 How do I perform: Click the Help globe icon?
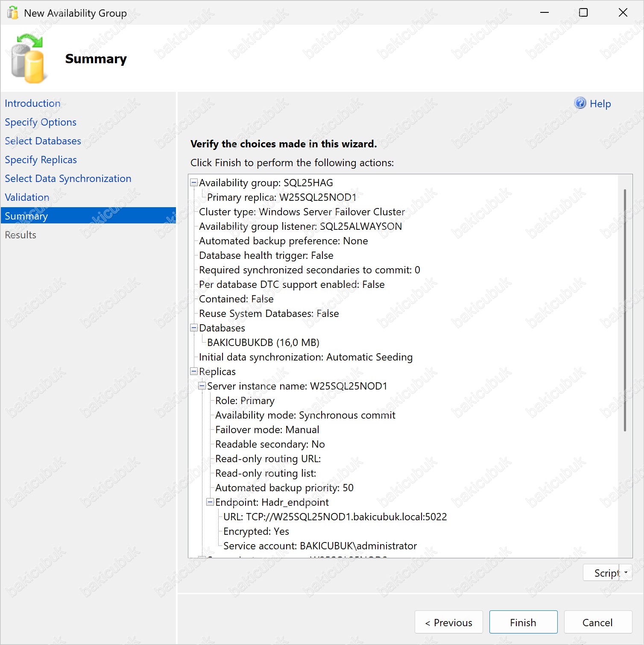tap(580, 103)
